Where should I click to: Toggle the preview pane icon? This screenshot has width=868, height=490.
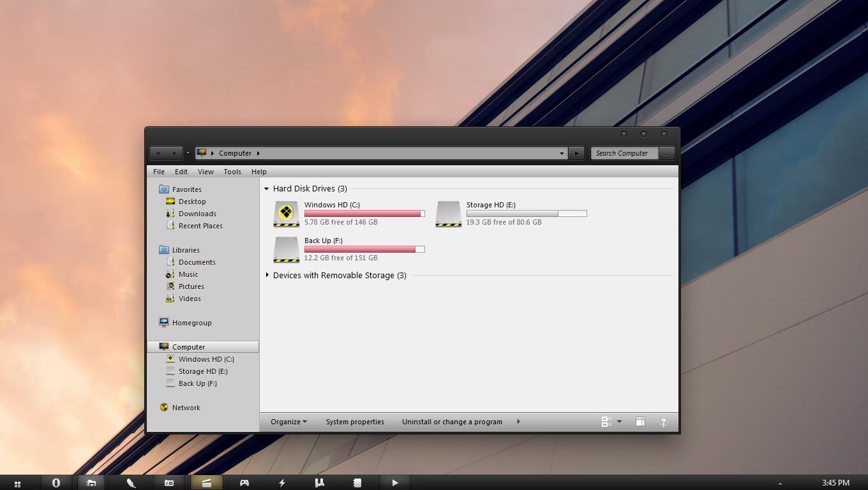point(640,422)
